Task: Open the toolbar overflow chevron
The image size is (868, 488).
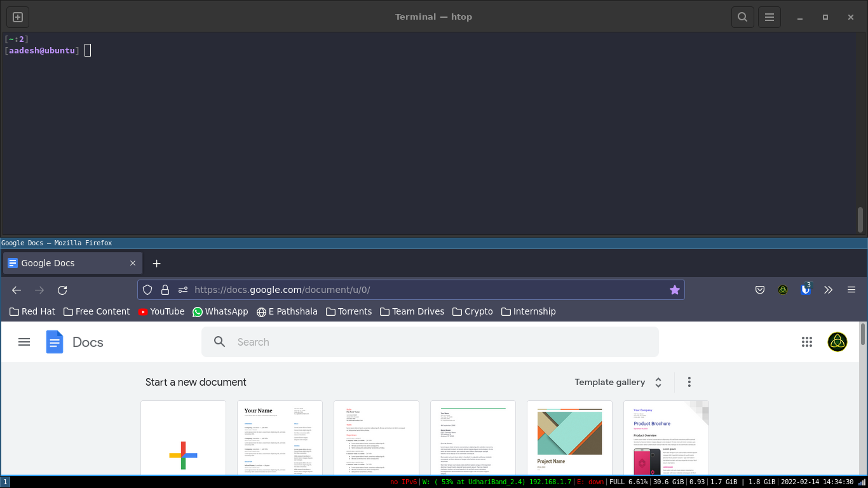Action: 828,289
